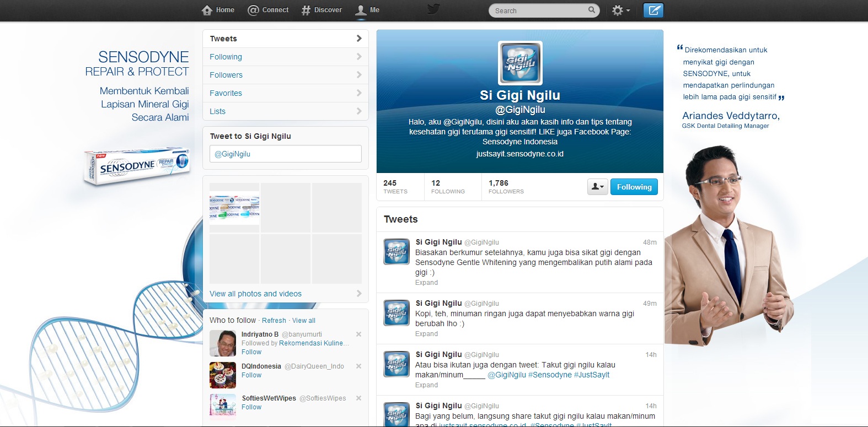Screen dimensions: 868x427
Task: Click the search magnifier icon
Action: pyautogui.click(x=592, y=10)
